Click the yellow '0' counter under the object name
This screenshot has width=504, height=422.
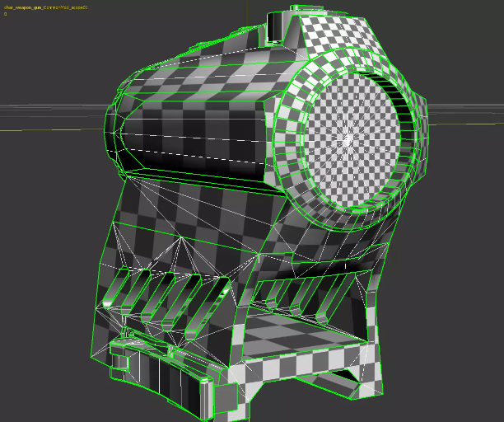[x=6, y=14]
